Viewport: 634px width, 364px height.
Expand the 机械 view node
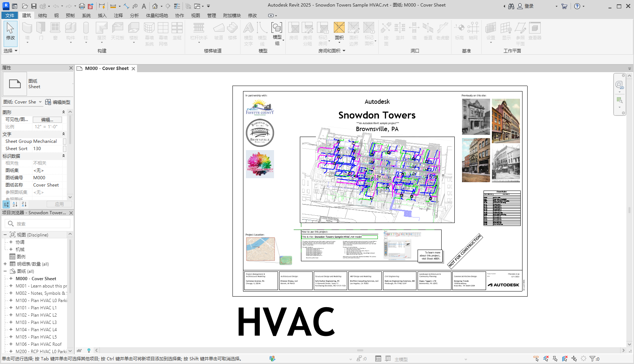click(x=11, y=250)
